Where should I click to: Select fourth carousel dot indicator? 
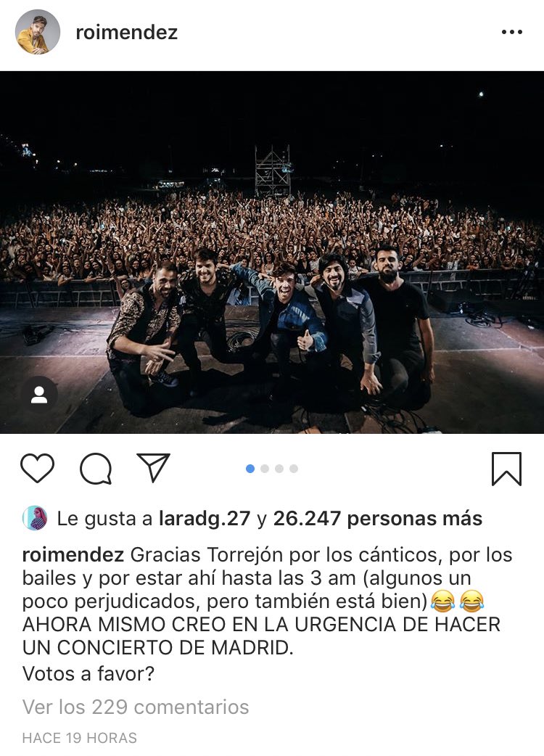(294, 469)
